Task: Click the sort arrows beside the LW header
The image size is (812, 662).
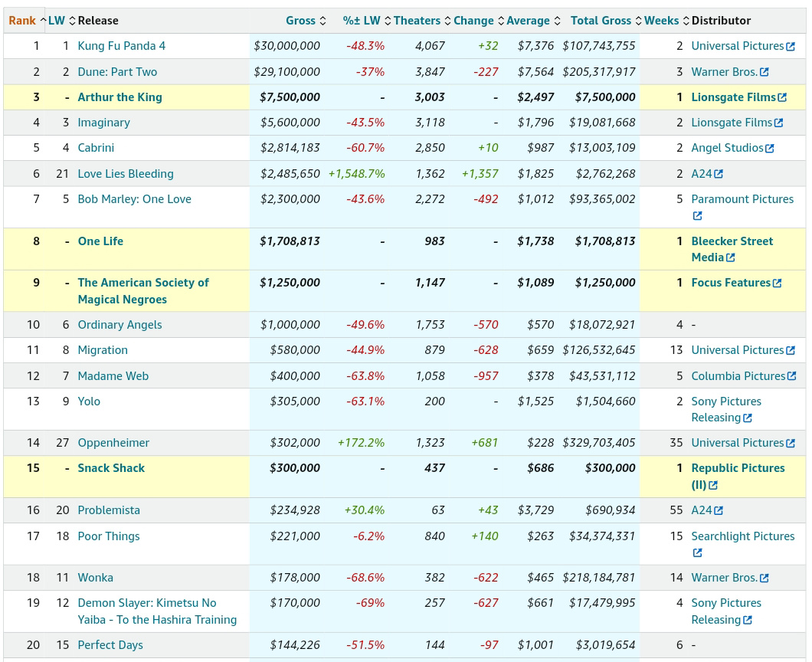Action: point(73,21)
